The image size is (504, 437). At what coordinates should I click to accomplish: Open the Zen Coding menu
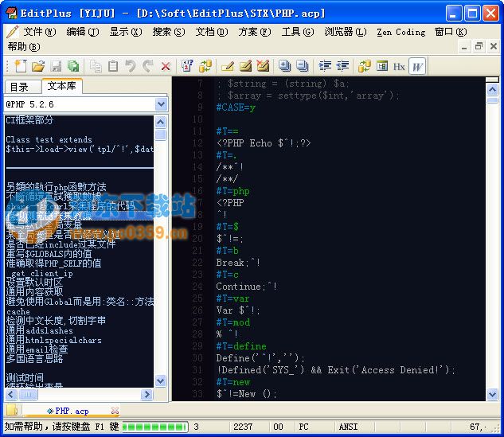point(400,32)
